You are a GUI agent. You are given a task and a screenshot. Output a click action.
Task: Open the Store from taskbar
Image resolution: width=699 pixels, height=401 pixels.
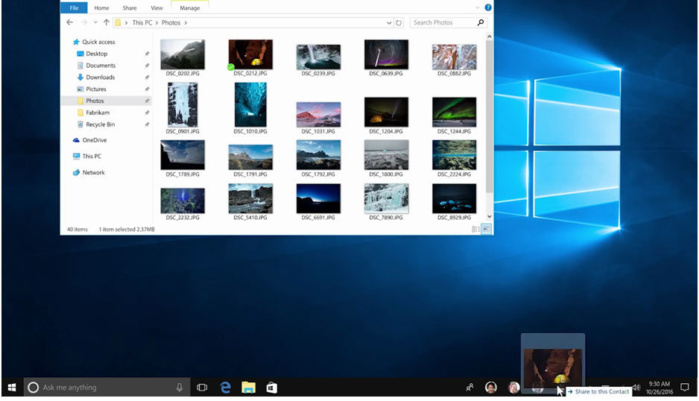271,388
